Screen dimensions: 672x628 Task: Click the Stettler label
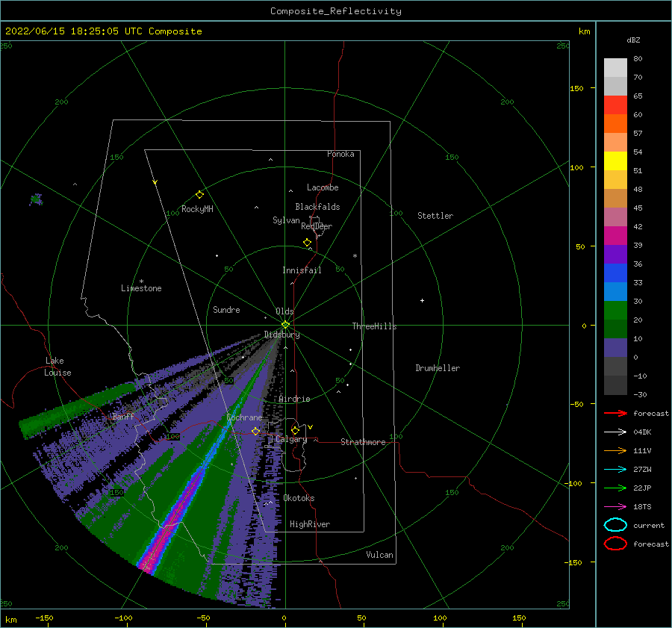435,216
